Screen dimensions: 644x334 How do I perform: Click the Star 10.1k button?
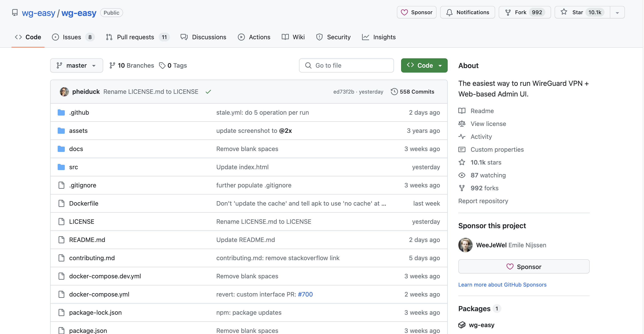pyautogui.click(x=582, y=12)
